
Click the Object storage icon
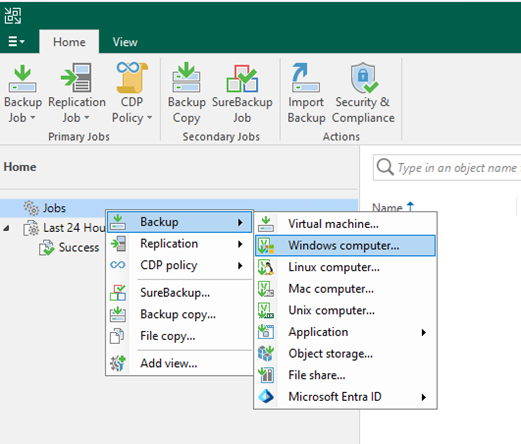tap(266, 354)
